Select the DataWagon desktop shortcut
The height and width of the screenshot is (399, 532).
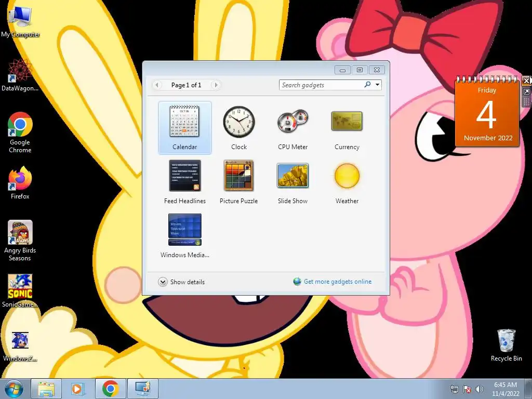coord(20,75)
